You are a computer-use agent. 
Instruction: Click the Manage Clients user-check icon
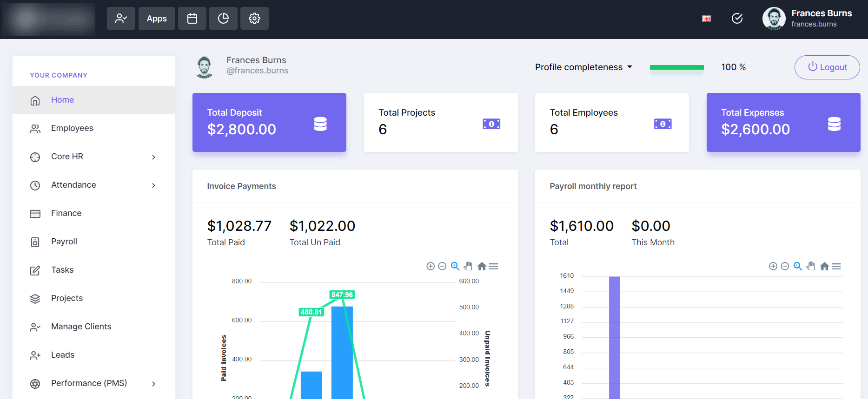[x=35, y=327]
